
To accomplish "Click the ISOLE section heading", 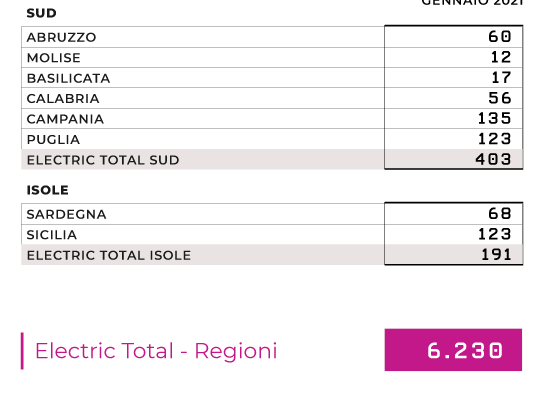I will [48, 190].
